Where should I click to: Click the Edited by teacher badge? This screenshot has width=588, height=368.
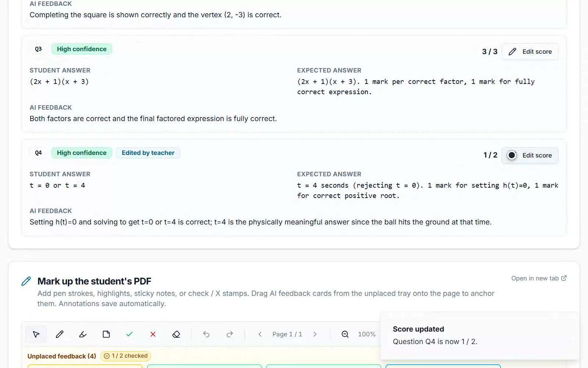point(148,153)
